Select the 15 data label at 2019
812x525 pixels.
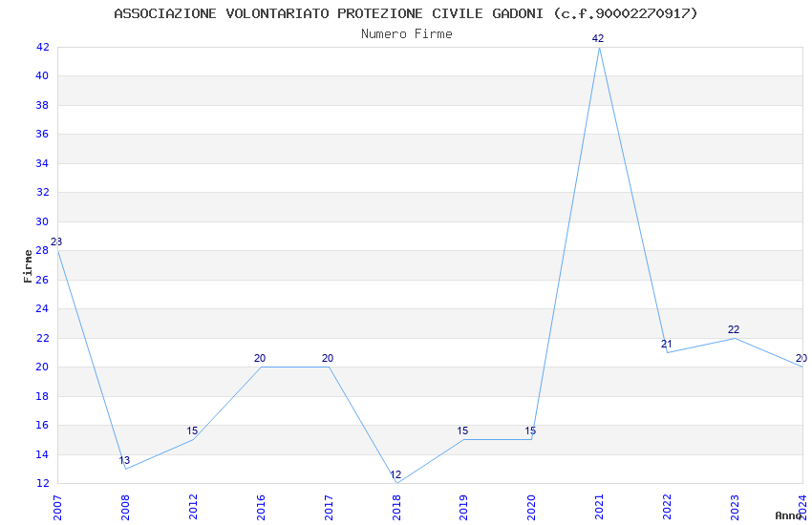[x=462, y=430]
